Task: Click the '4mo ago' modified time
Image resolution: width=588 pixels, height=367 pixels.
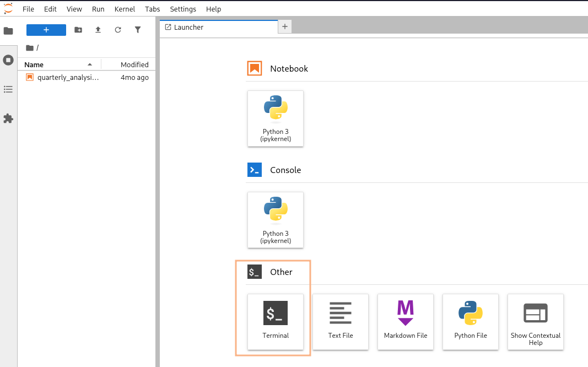Action: pos(134,77)
